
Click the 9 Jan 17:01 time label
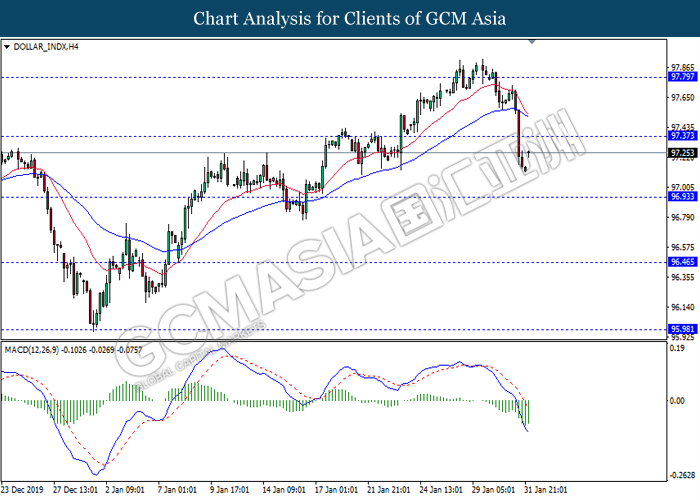point(229,490)
